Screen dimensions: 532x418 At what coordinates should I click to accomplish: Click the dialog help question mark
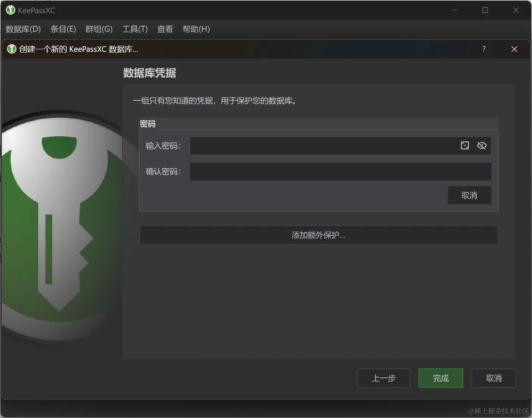484,49
